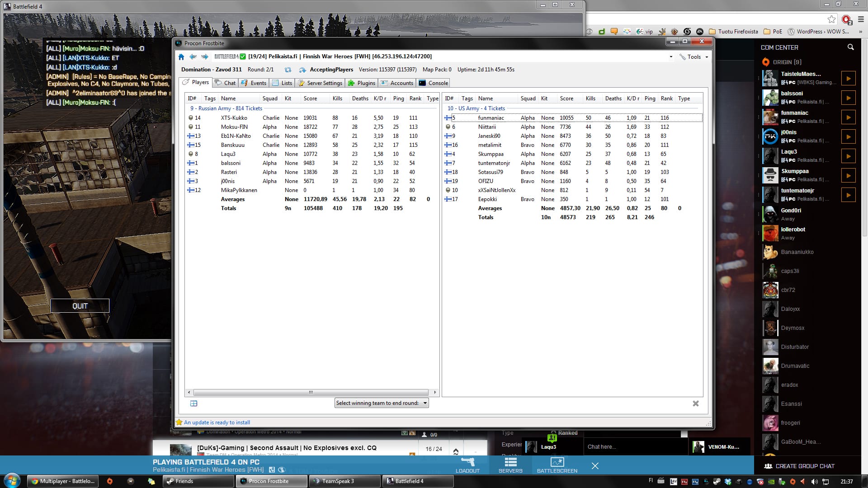Open 'Select winning team to end round' dropdown
The image size is (868, 488).
[x=382, y=403]
